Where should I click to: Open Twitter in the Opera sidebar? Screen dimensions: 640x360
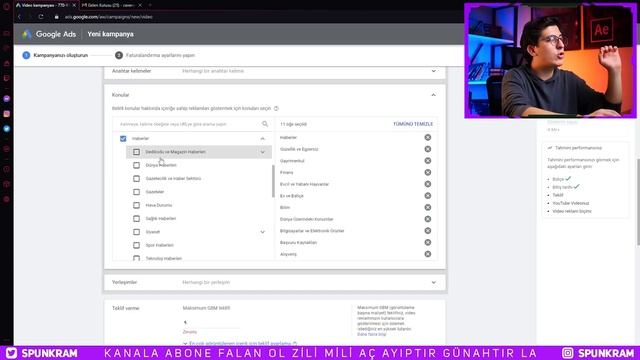pyautogui.click(x=7, y=129)
